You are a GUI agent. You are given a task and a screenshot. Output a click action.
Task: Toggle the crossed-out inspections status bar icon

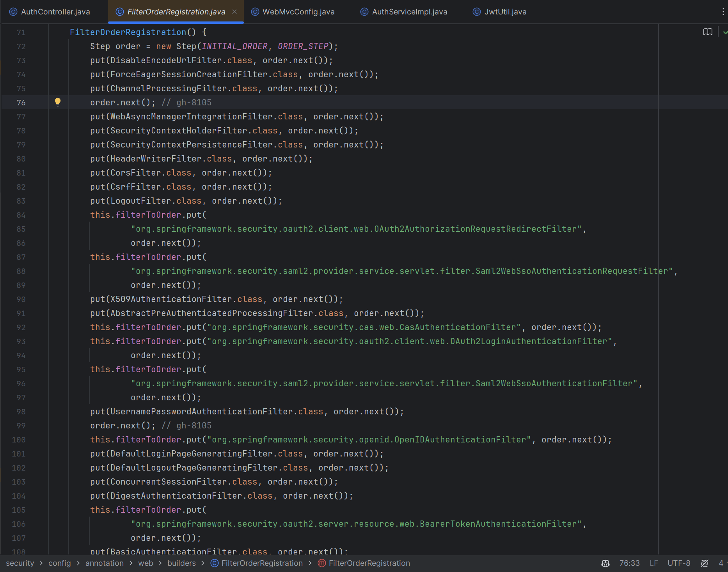tap(705, 563)
